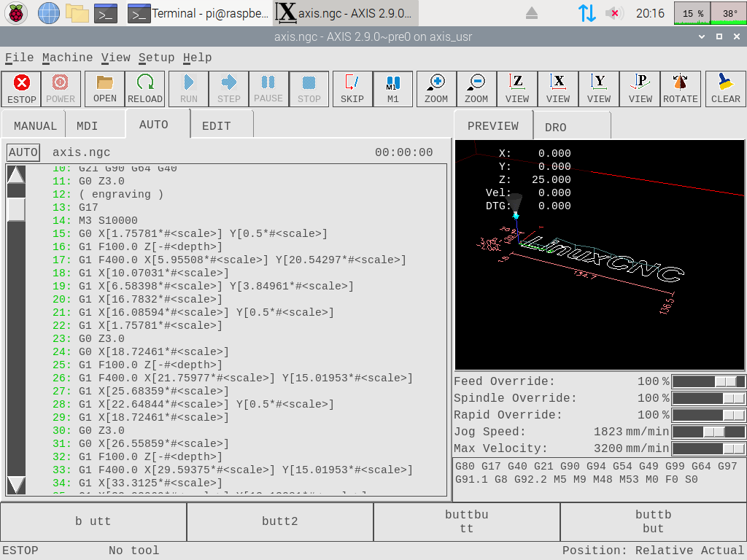The height and width of the screenshot is (560, 747).
Task: Click the G-code scrollbar thumb
Action: pos(17,209)
